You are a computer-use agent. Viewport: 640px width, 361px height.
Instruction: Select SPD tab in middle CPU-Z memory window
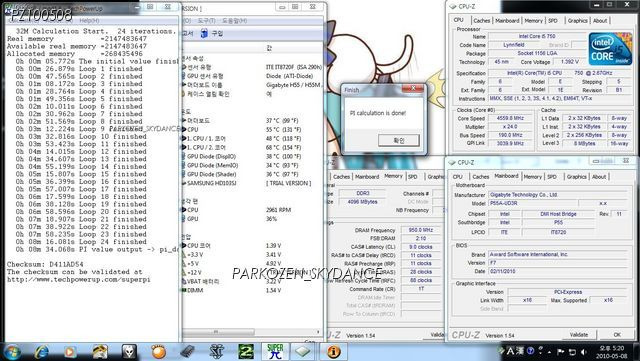coord(413,176)
